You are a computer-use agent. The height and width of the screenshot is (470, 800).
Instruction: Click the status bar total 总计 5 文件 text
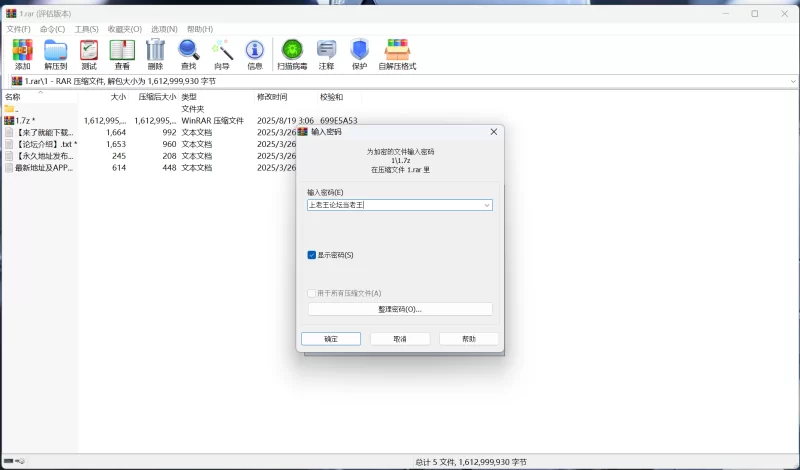pos(471,462)
